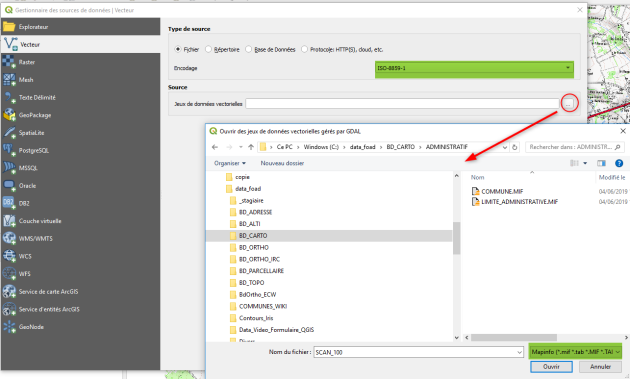Select the Base de Données radio button
The image size is (630, 379).
(248, 49)
